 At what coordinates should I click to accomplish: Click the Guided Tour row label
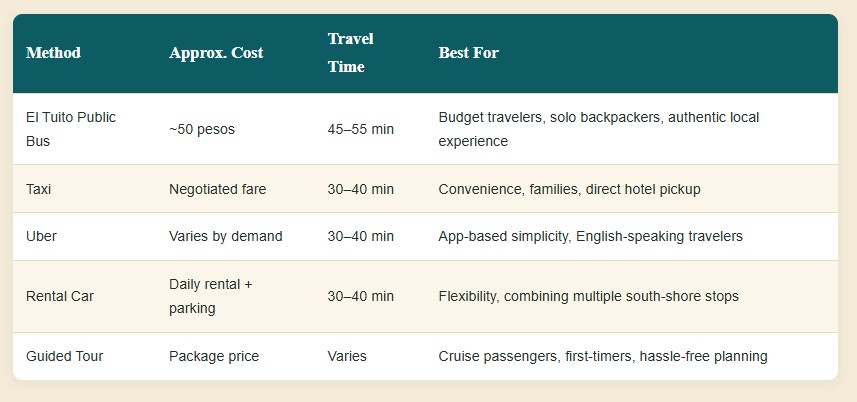pos(64,356)
